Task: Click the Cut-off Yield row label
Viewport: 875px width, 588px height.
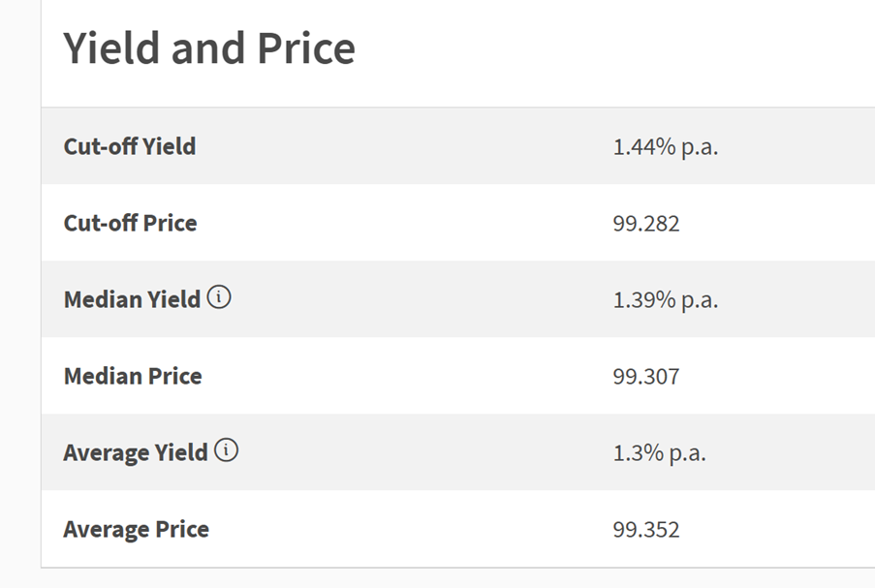Action: tap(130, 146)
